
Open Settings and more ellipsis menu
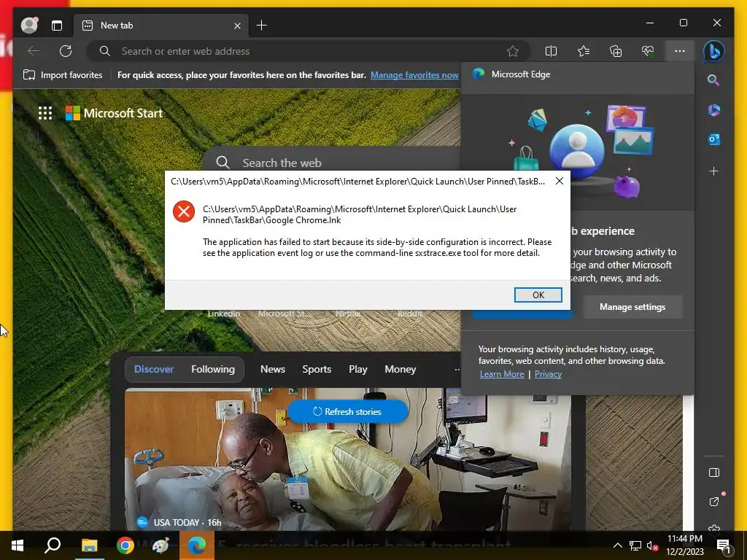click(x=680, y=51)
